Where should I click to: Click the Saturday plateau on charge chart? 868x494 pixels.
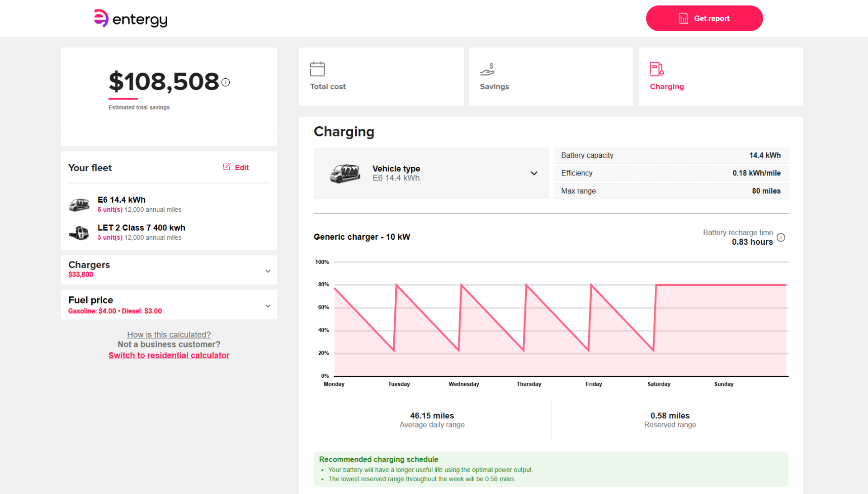[x=721, y=285]
